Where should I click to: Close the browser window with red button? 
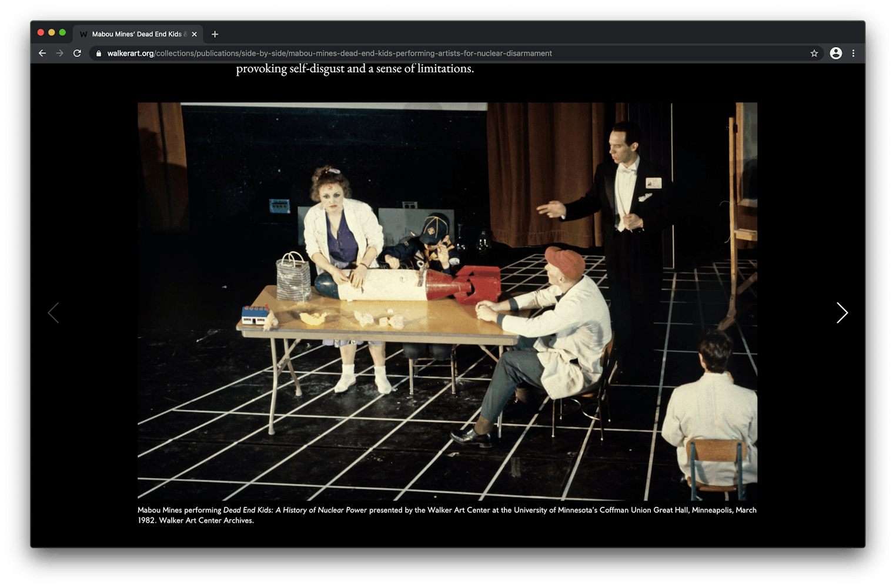point(41,32)
